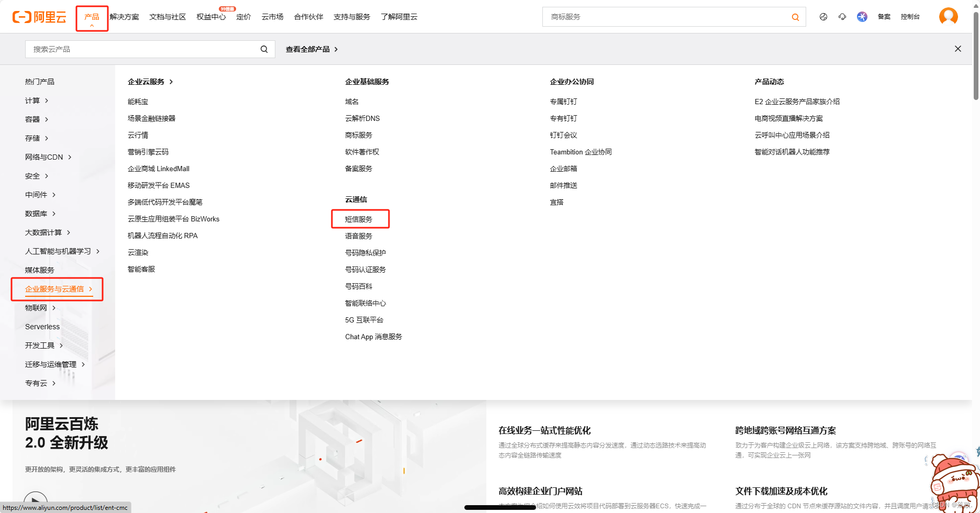Expand 容器 category in sidebar
This screenshot has height=513, width=980.
click(x=37, y=119)
